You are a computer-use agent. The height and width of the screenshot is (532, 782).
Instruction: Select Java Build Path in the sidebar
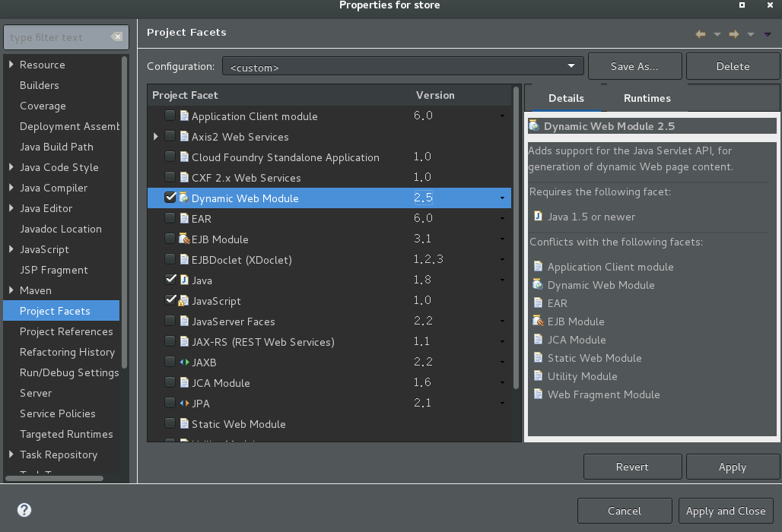(56, 147)
